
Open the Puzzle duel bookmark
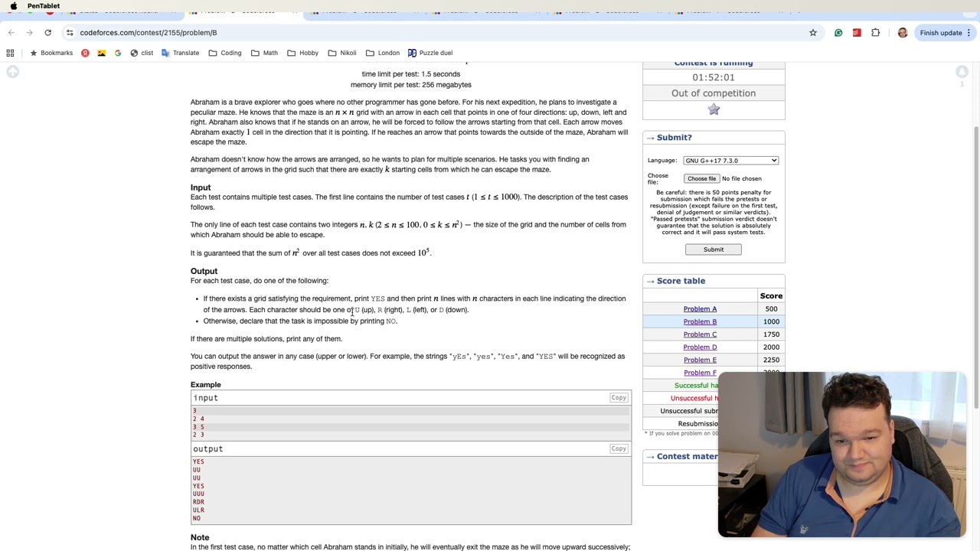[430, 53]
